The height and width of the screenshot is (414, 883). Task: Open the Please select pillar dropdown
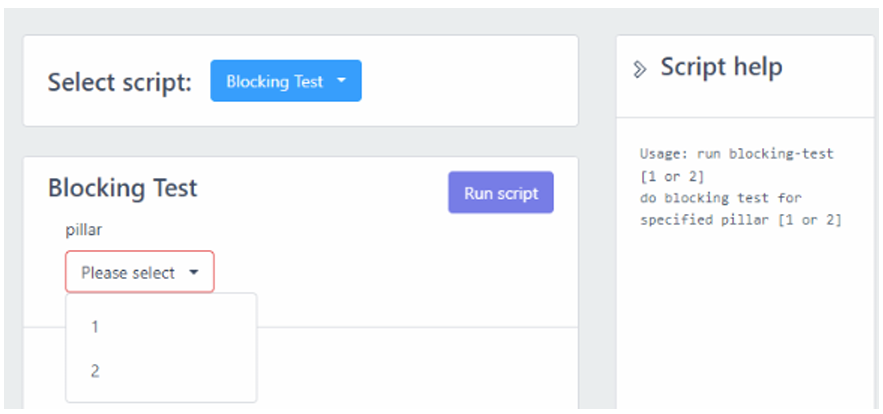[139, 272]
